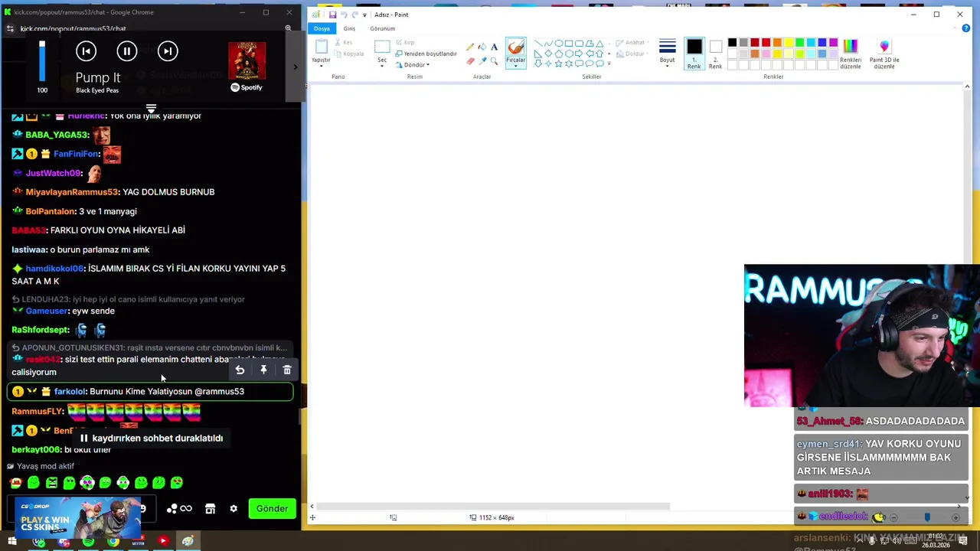The height and width of the screenshot is (551, 980).
Task: Switch to the Görünüm tab
Action: 382,28
